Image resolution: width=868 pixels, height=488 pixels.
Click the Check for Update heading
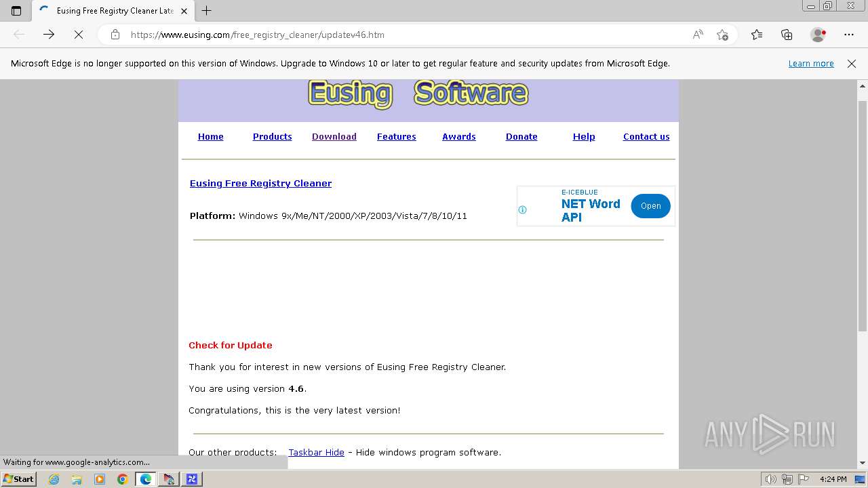tap(231, 345)
